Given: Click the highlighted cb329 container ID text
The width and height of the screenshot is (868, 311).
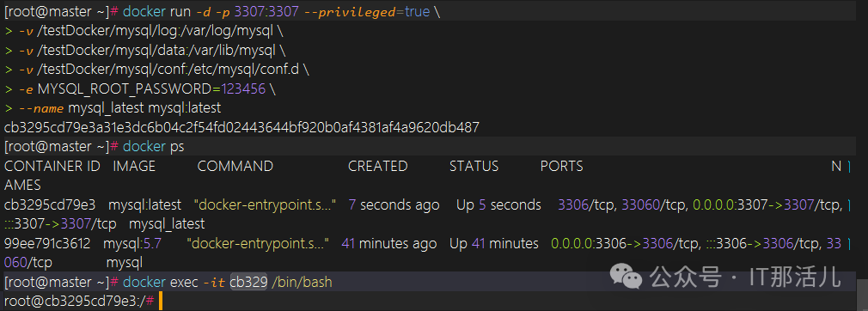Looking at the screenshot, I should point(249,283).
